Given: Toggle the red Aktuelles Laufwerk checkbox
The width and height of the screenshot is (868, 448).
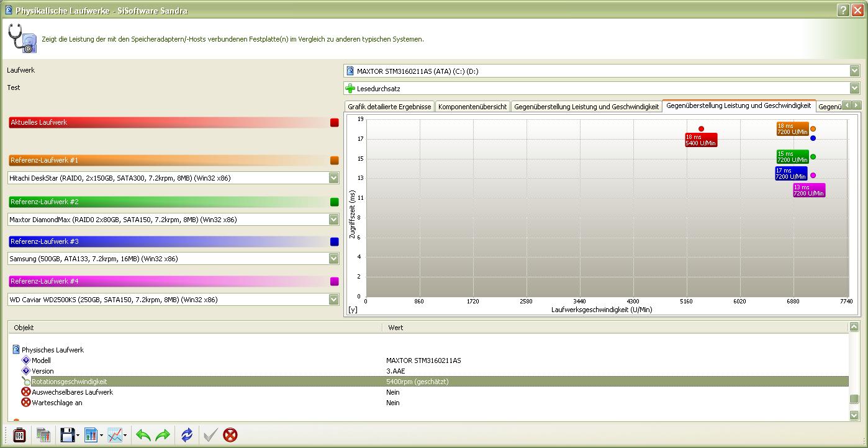Looking at the screenshot, I should (335, 123).
